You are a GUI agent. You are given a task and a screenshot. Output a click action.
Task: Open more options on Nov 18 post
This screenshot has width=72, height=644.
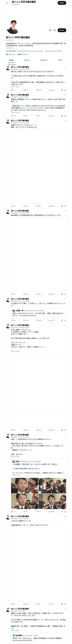pyautogui.click(x=65, y=325)
